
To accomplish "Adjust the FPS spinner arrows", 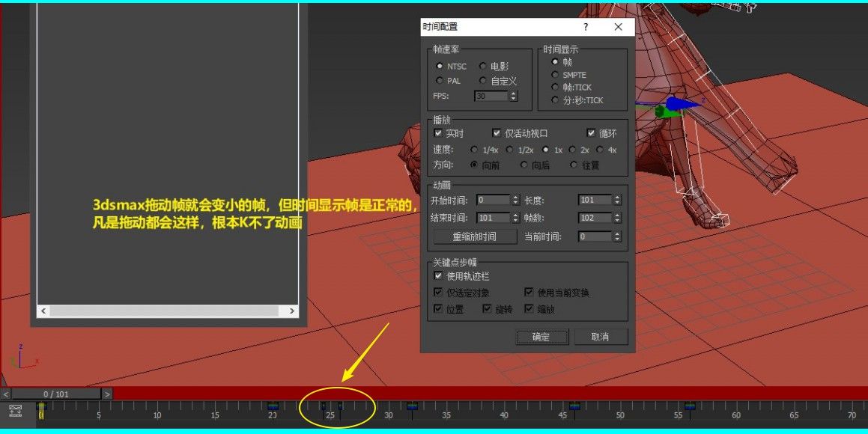I will pos(514,96).
